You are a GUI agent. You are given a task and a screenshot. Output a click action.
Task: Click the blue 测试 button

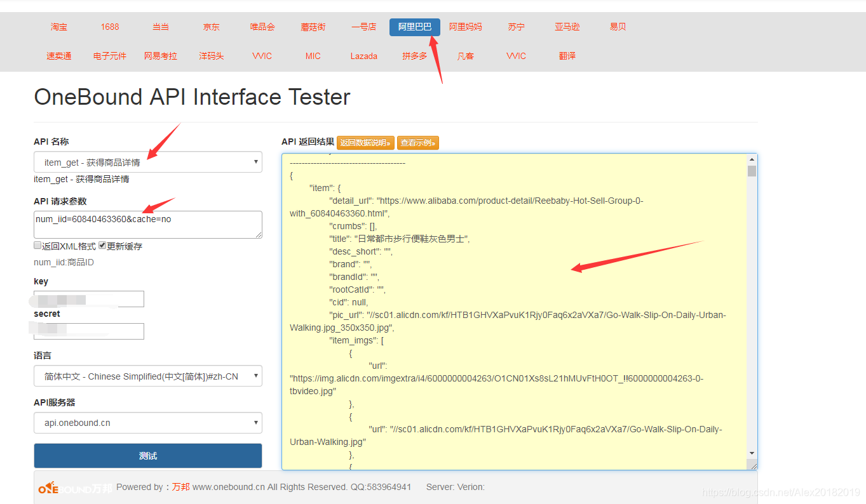coord(148,456)
